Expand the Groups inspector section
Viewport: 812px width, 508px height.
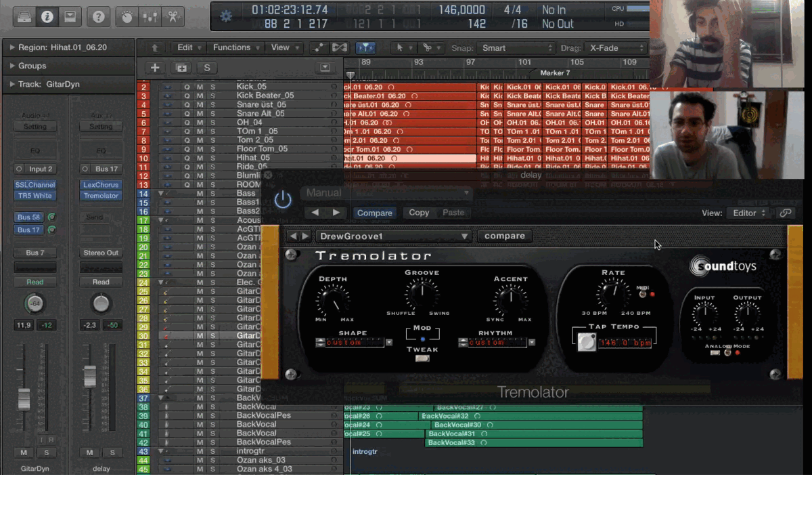12,66
